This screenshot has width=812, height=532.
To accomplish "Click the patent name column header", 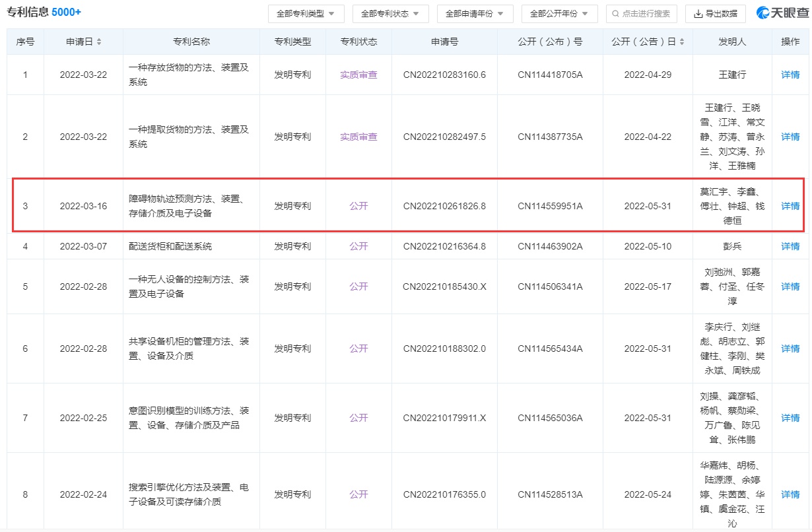I will (191, 42).
